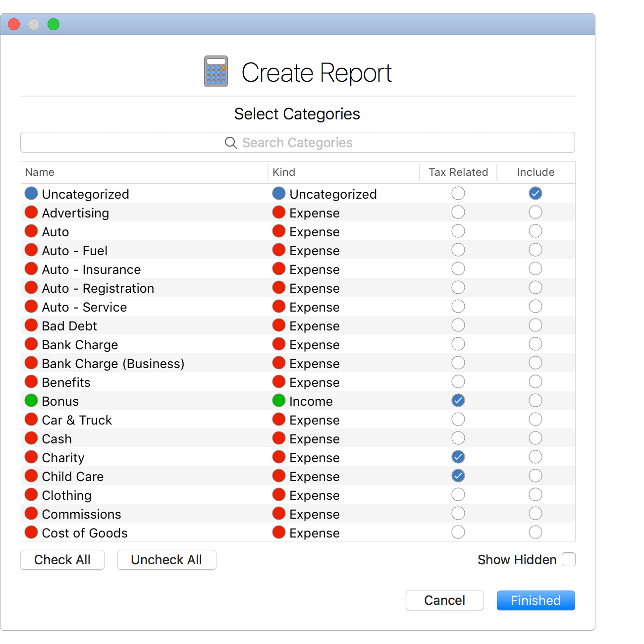The width and height of the screenshot is (644, 644).
Task: Click the Kind column header
Action: 283,172
